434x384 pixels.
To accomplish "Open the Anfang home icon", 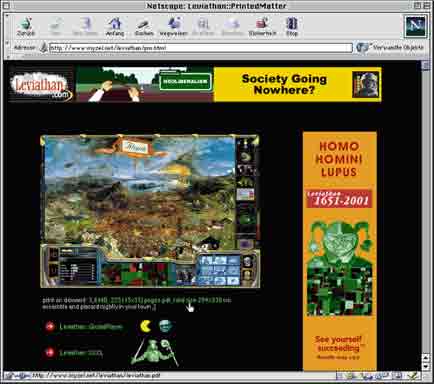I will pos(115,27).
